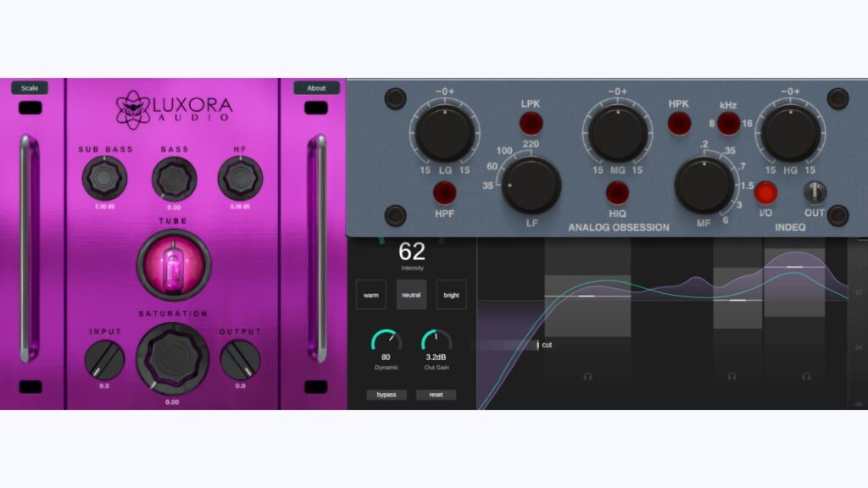Image resolution: width=868 pixels, height=488 pixels.
Task: Click the reset button
Action: (x=436, y=394)
